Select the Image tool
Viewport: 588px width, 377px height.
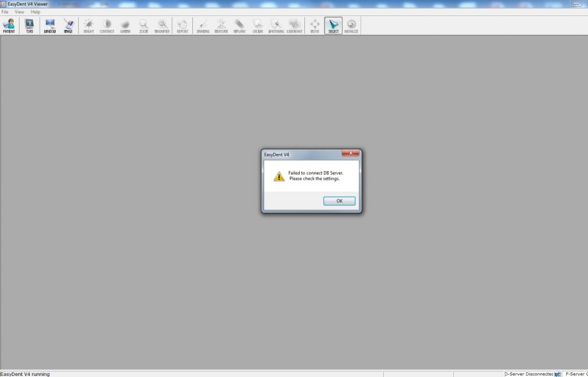tap(68, 26)
